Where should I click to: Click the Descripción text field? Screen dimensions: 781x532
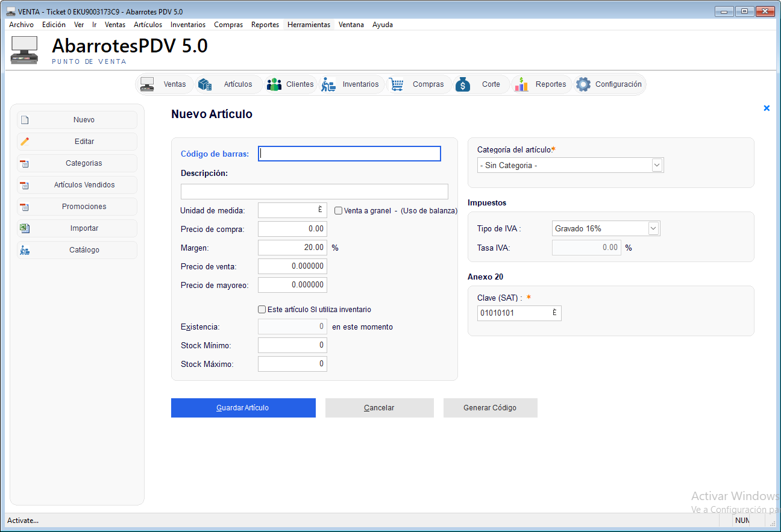click(x=315, y=192)
